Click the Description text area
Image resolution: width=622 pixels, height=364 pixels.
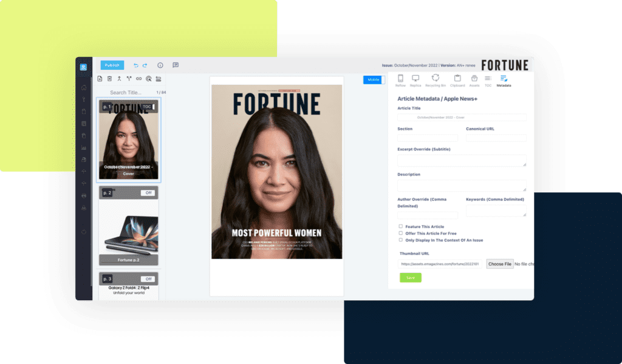462,186
